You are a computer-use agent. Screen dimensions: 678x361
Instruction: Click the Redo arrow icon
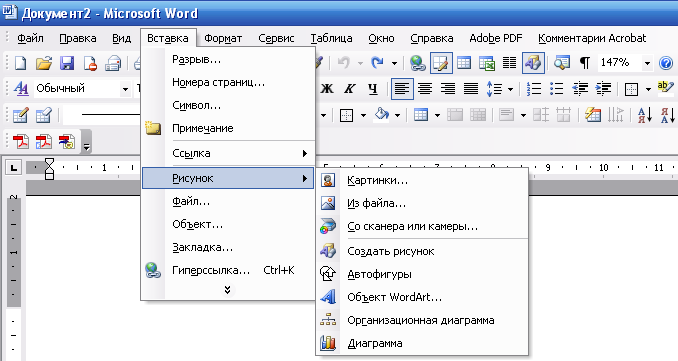point(377,64)
